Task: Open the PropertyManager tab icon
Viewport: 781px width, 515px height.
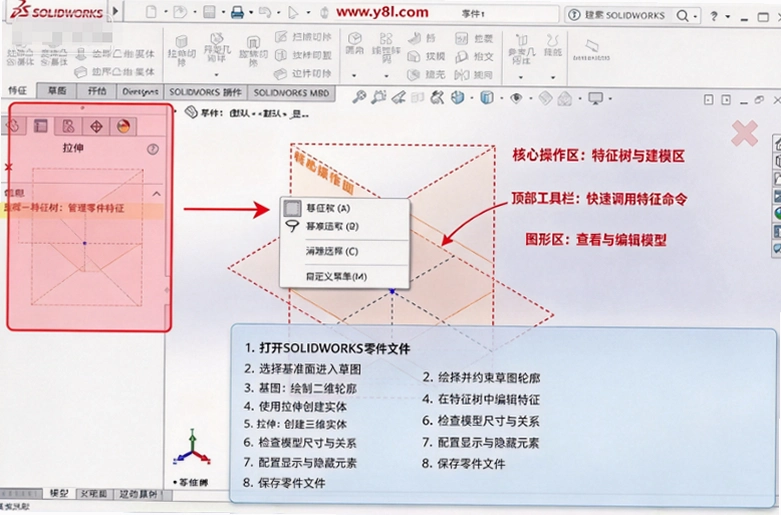Action: click(40, 126)
